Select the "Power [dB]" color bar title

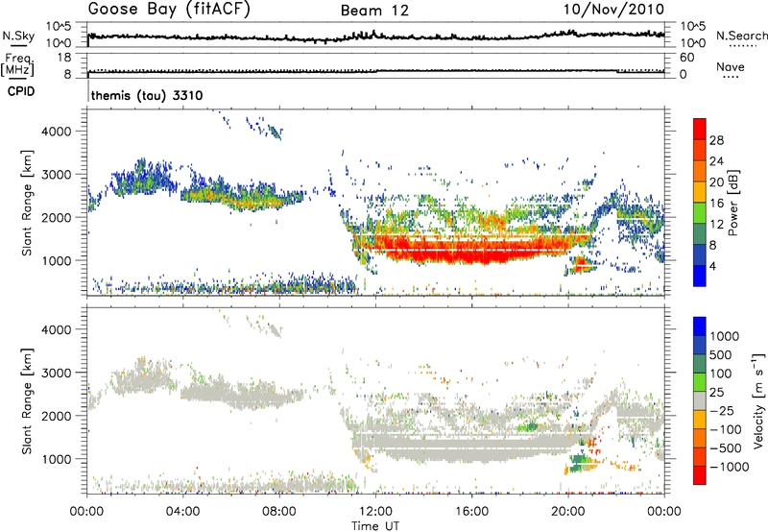pos(733,203)
